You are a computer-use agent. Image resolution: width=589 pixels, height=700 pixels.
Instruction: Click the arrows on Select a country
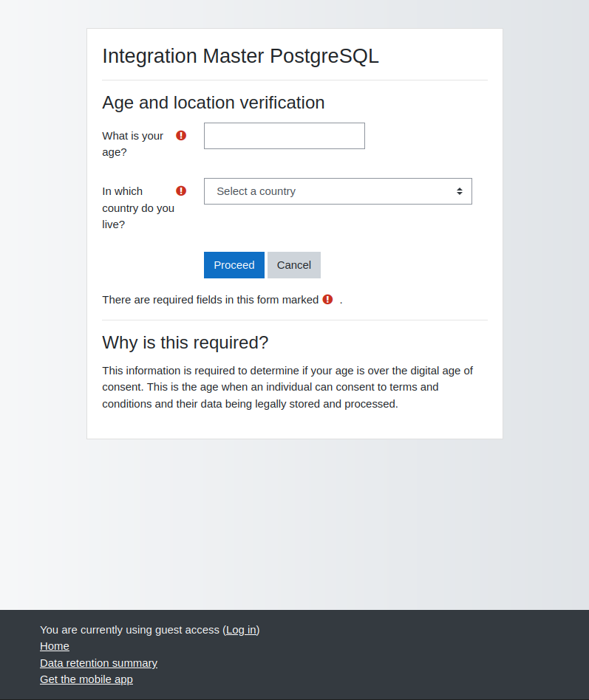[460, 191]
